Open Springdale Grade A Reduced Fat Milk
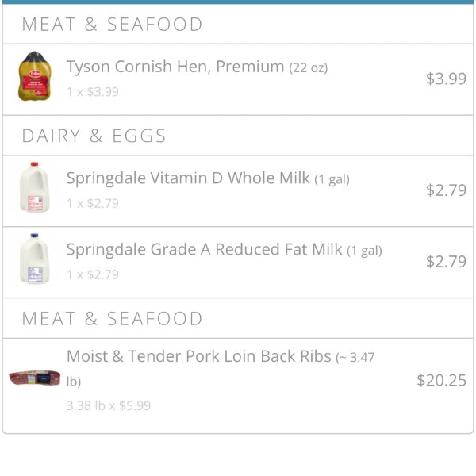The width and height of the screenshot is (476, 476). coord(205,250)
